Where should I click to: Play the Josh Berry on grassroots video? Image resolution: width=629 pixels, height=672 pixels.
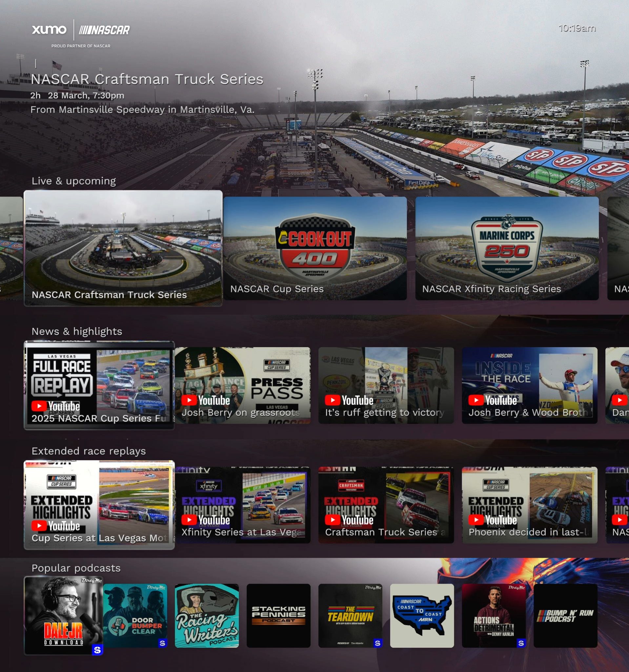click(x=243, y=385)
